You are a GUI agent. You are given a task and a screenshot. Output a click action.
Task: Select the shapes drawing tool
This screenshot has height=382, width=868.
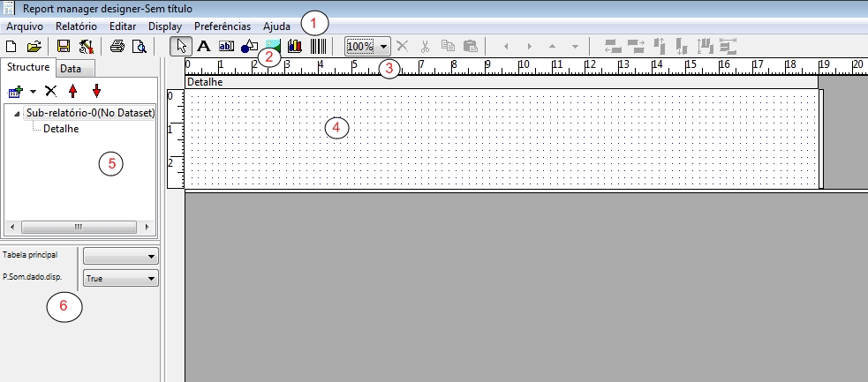pyautogui.click(x=249, y=46)
